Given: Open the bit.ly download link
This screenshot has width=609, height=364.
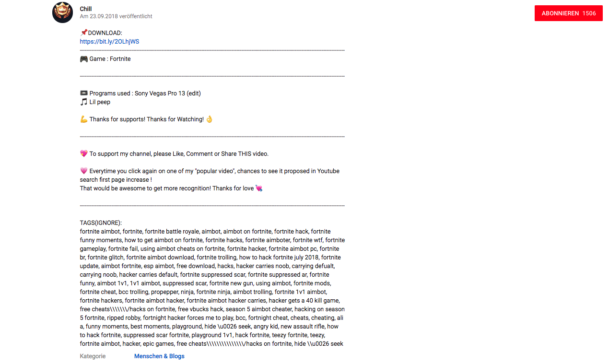Looking at the screenshot, I should (109, 42).
